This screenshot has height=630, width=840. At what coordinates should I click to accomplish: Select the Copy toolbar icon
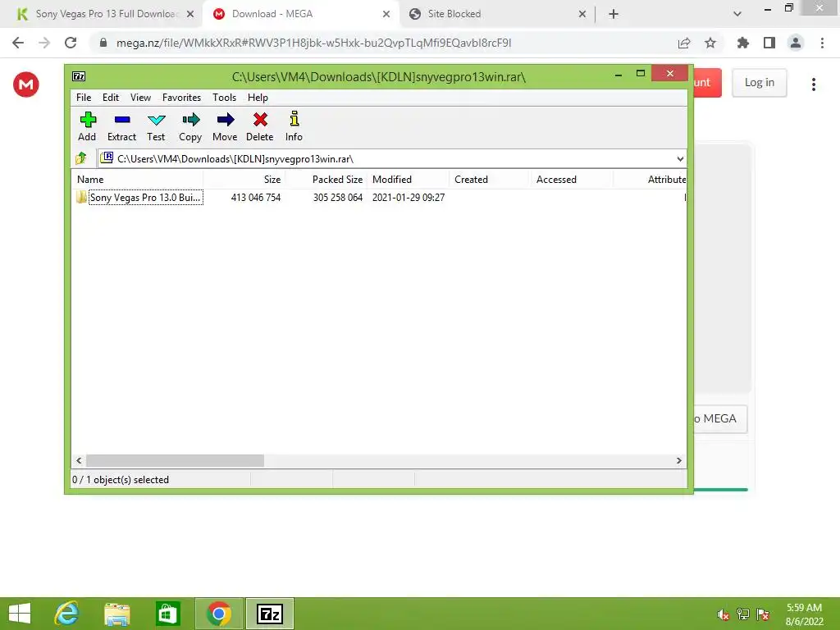190,127
